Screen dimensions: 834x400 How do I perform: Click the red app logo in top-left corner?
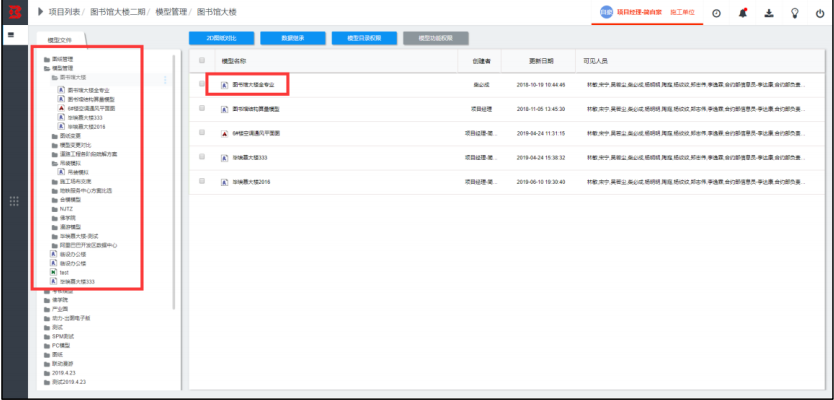point(14,12)
